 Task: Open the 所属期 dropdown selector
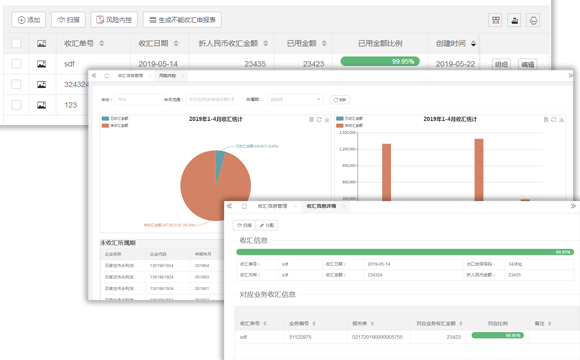(x=295, y=99)
